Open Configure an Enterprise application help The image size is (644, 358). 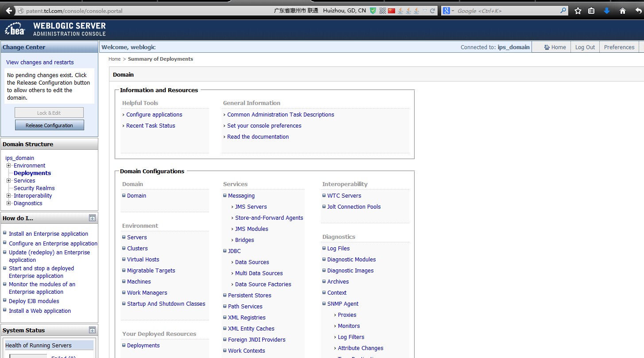pyautogui.click(x=53, y=244)
